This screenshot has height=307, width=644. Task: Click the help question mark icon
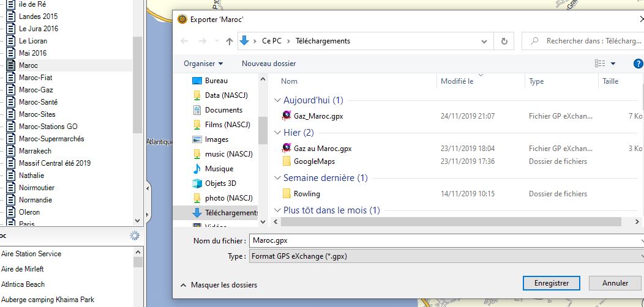pos(638,64)
